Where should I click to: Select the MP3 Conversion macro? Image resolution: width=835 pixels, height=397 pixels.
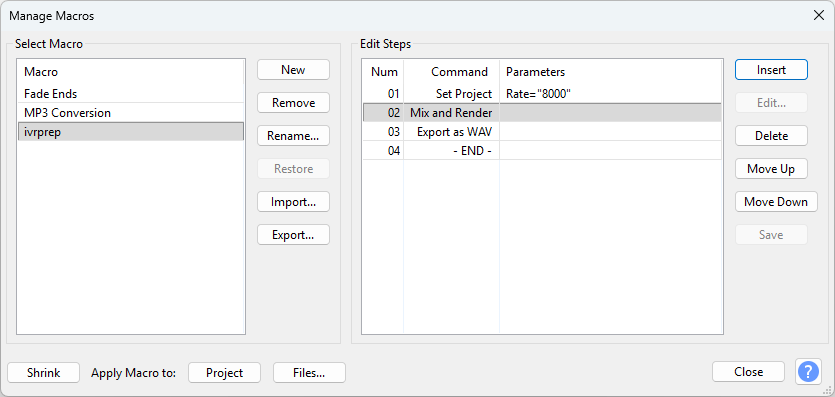coord(130,113)
